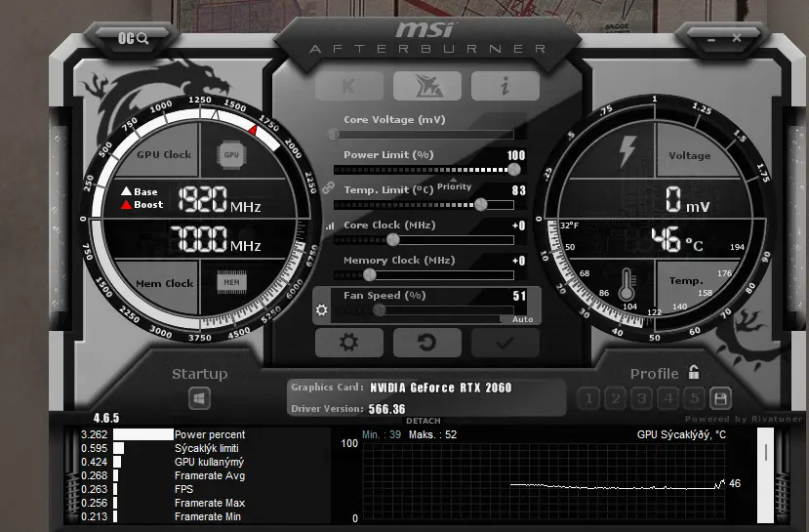
Task: Click the Kombustor K button
Action: [x=349, y=86]
